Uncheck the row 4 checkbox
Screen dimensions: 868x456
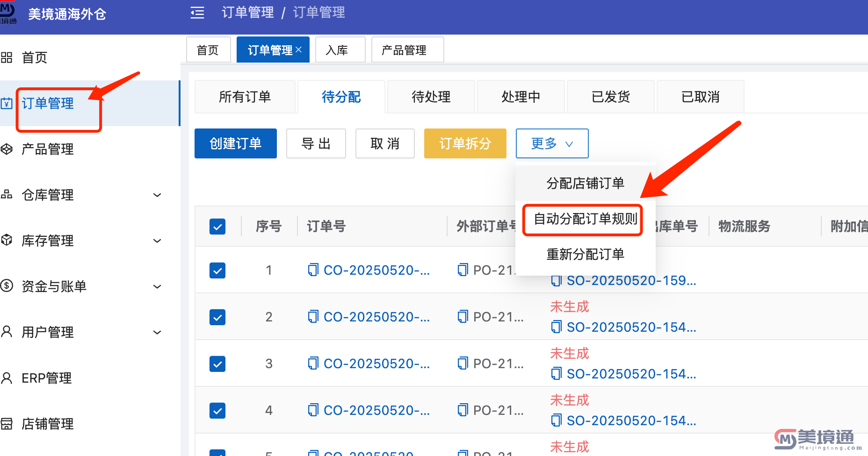[x=217, y=411]
